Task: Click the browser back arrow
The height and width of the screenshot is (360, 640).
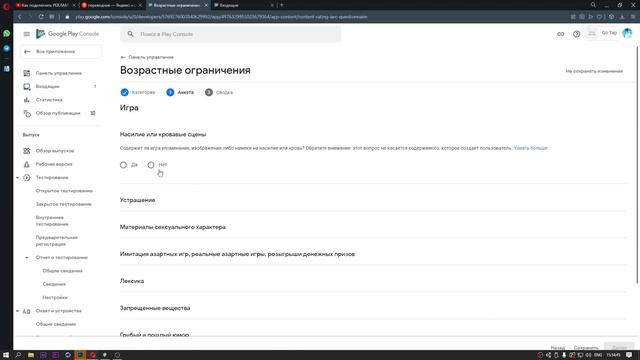Action: click(x=20, y=17)
